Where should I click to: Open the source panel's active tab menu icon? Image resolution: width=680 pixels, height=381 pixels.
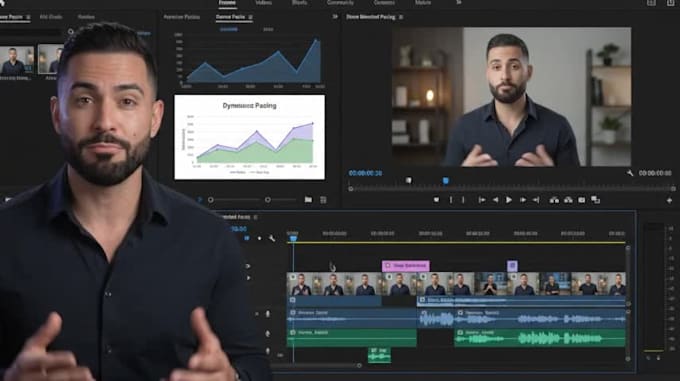[x=251, y=17]
